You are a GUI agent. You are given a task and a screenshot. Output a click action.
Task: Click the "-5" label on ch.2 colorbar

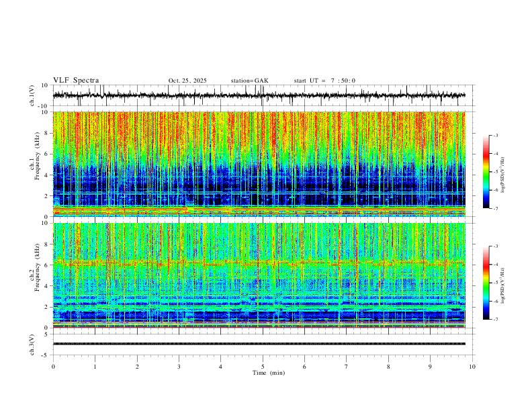coord(495,283)
